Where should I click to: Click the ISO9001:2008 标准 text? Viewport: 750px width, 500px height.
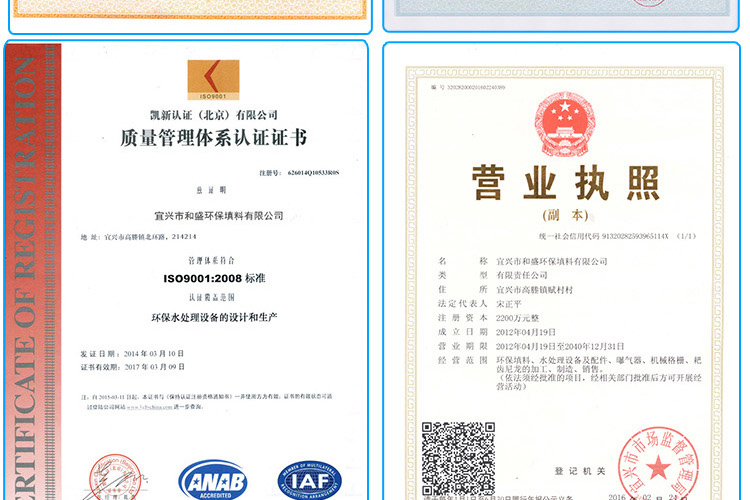coord(214,278)
